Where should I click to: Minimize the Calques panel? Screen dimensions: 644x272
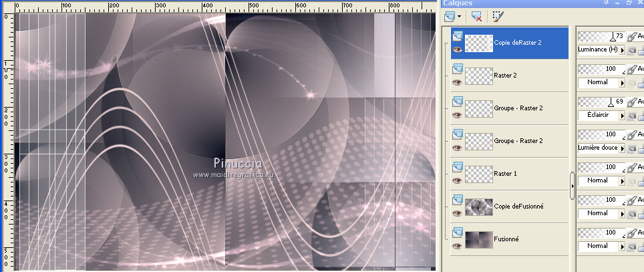point(617,3)
